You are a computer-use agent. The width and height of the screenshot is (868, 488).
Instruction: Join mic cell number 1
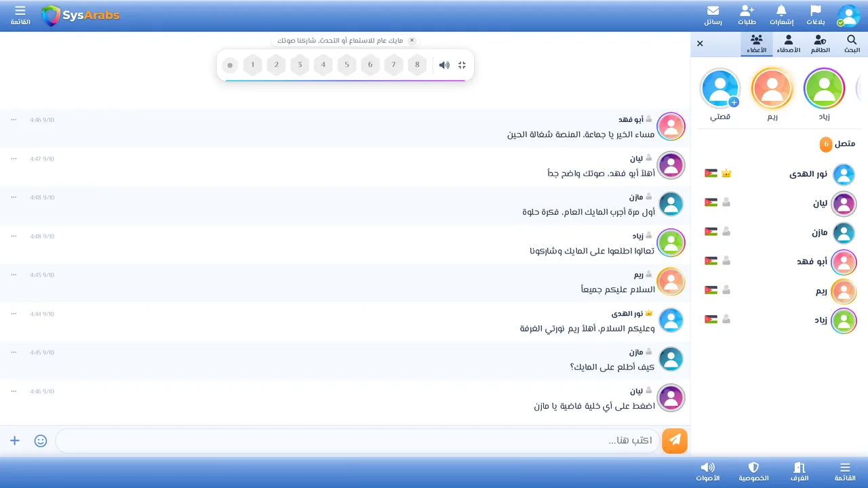[253, 65]
